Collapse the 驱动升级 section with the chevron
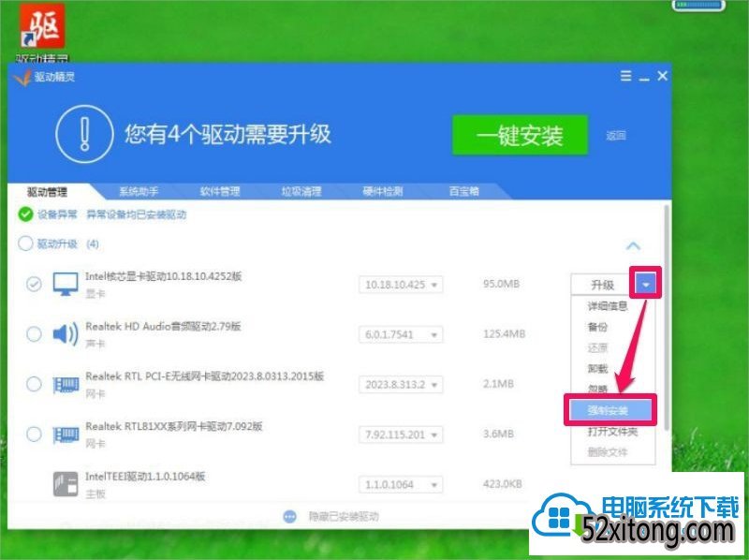Viewport: 749px width, 560px height. pyautogui.click(x=633, y=246)
